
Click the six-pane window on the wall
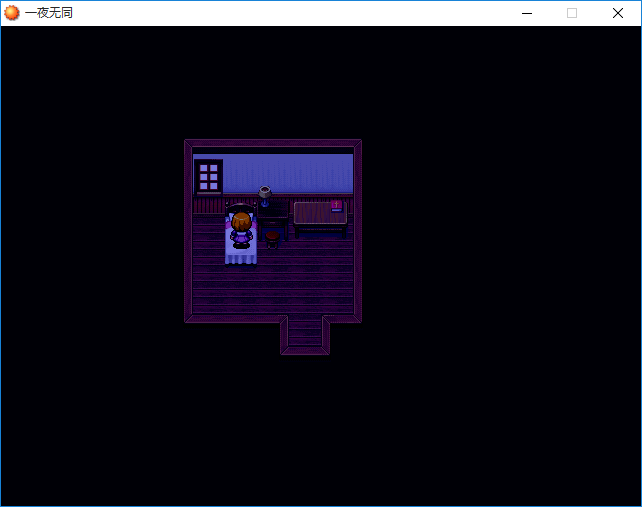[x=208, y=177]
